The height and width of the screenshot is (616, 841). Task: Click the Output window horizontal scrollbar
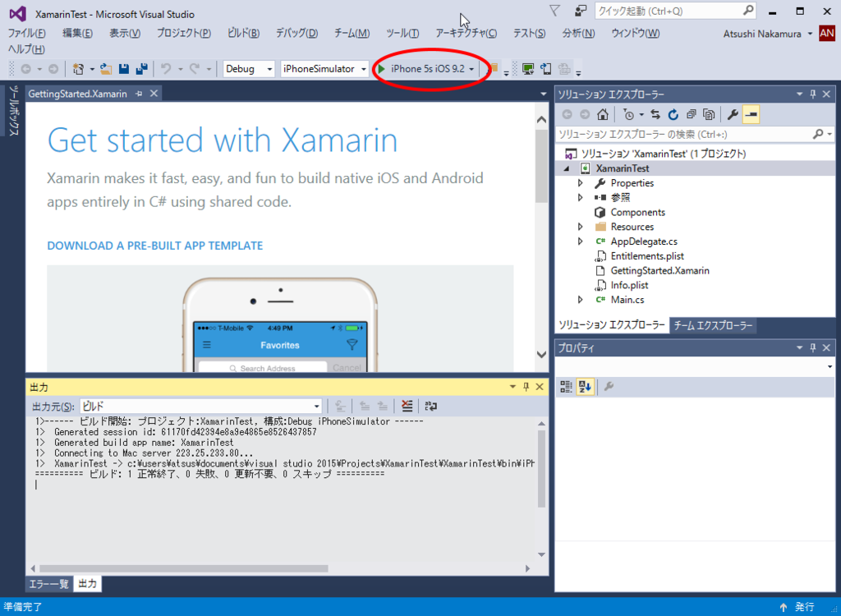[x=183, y=568]
